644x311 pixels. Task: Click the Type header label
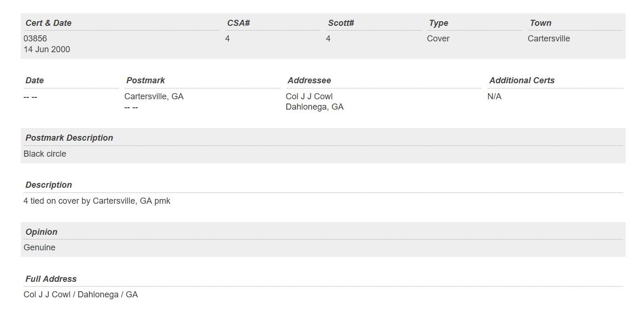438,23
